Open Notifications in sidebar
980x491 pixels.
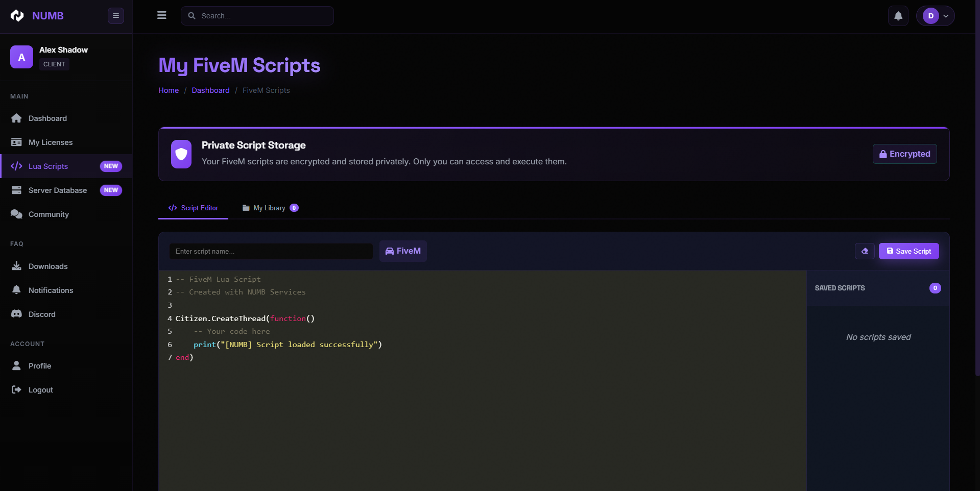[x=66, y=290]
